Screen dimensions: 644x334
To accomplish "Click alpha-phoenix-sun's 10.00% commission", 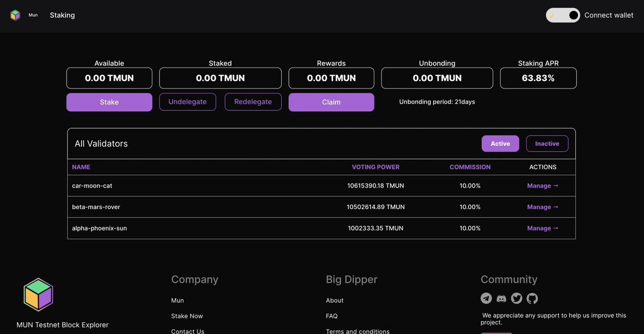I will point(470,228).
